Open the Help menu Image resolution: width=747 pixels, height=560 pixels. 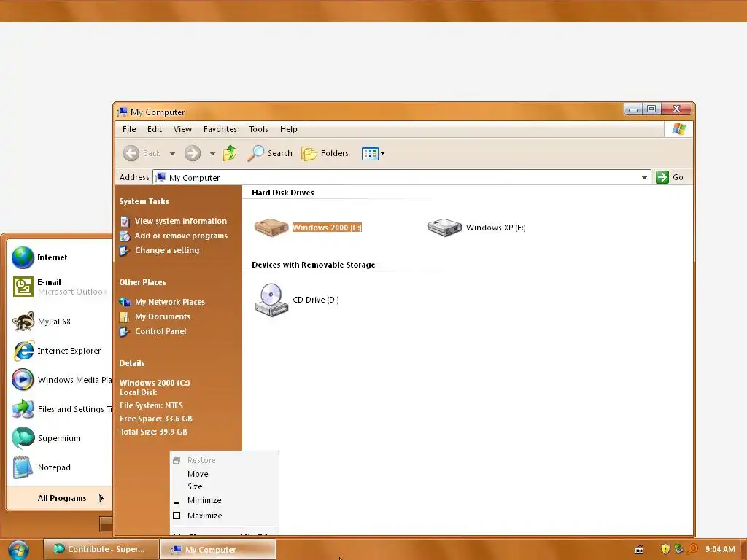(x=289, y=129)
